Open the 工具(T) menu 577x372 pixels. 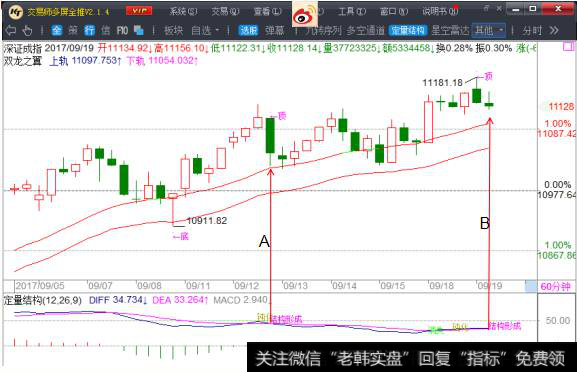352,11
